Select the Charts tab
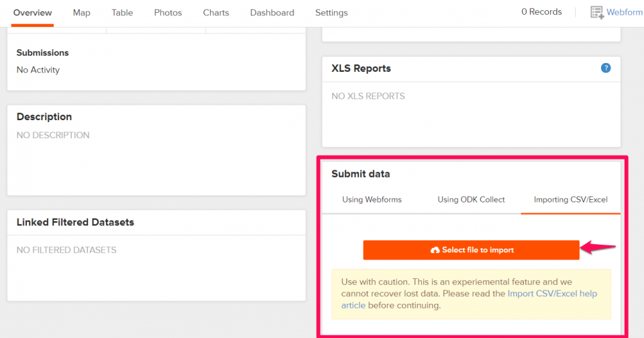Screen dimensions: 644x338 click(215, 13)
